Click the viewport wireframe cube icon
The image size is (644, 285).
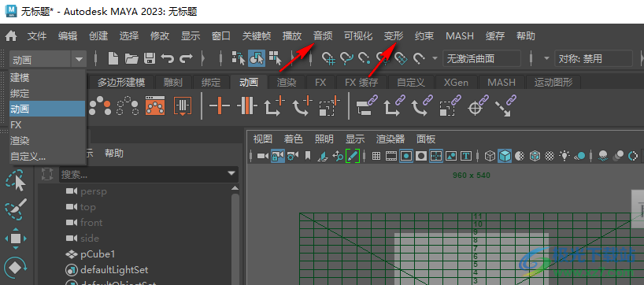[490, 156]
